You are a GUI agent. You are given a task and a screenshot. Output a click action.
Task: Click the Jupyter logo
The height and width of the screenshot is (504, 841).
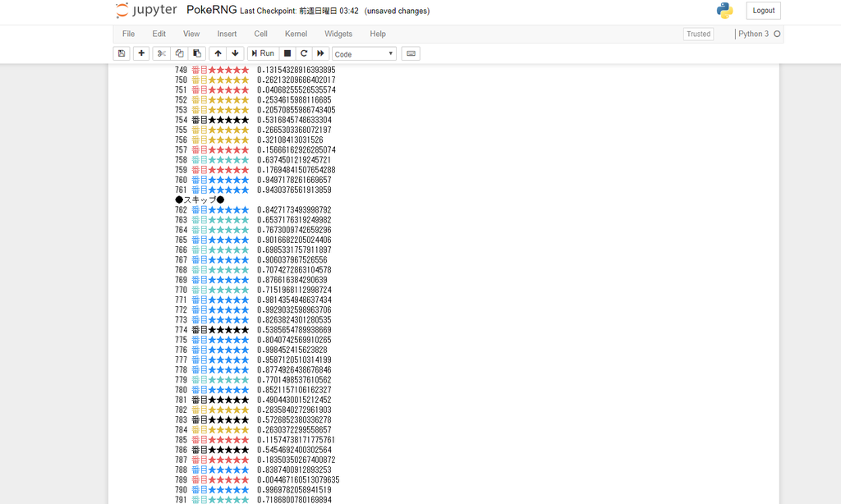(146, 10)
